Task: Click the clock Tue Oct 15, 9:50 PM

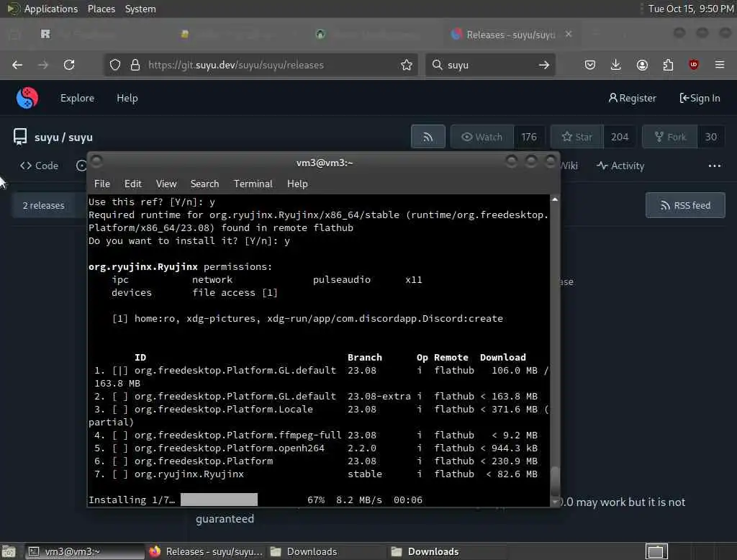Action: 691,9
